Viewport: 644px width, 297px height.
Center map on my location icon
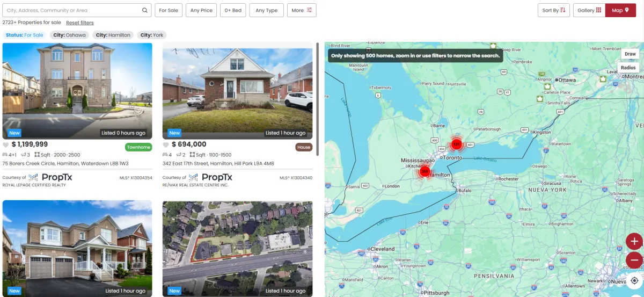634,280
